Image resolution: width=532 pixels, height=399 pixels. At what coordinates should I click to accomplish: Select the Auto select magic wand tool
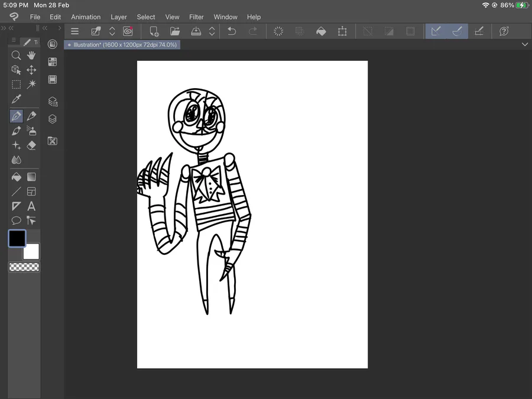pyautogui.click(x=31, y=84)
